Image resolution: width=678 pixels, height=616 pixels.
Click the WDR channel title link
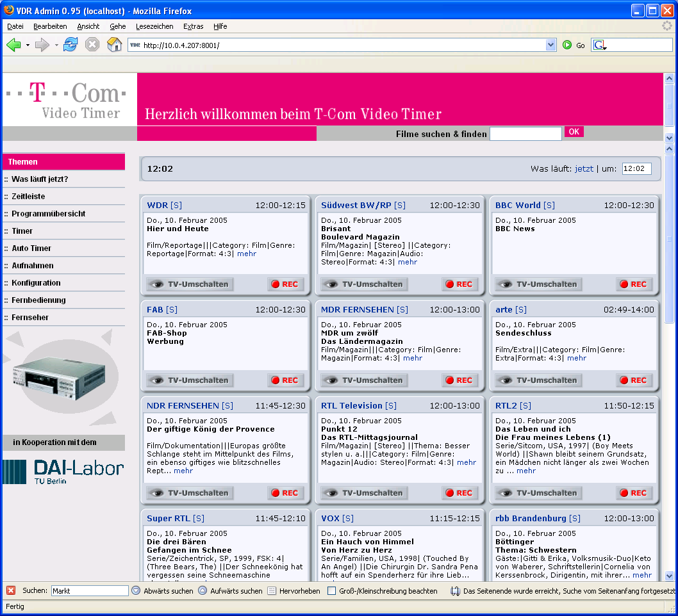point(157,205)
